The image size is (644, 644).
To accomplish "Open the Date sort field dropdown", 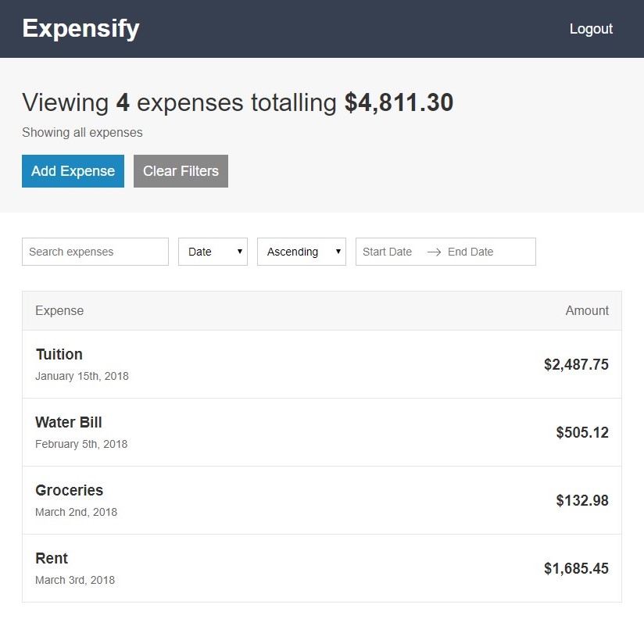I will point(212,252).
